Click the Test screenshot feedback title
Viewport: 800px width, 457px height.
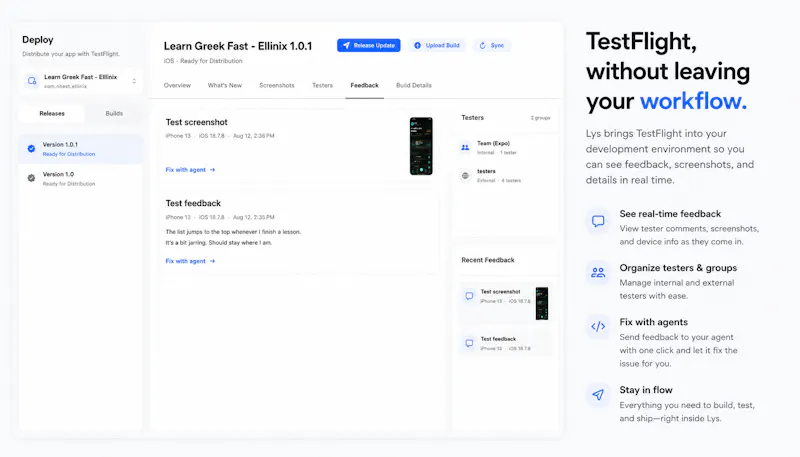click(196, 122)
